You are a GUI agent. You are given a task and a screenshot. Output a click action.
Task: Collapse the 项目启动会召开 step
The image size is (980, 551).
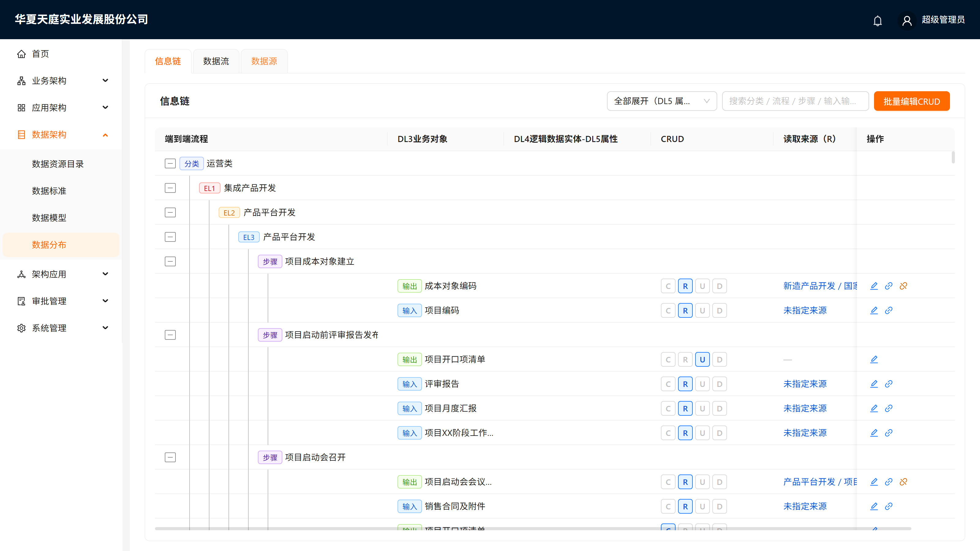(x=170, y=457)
